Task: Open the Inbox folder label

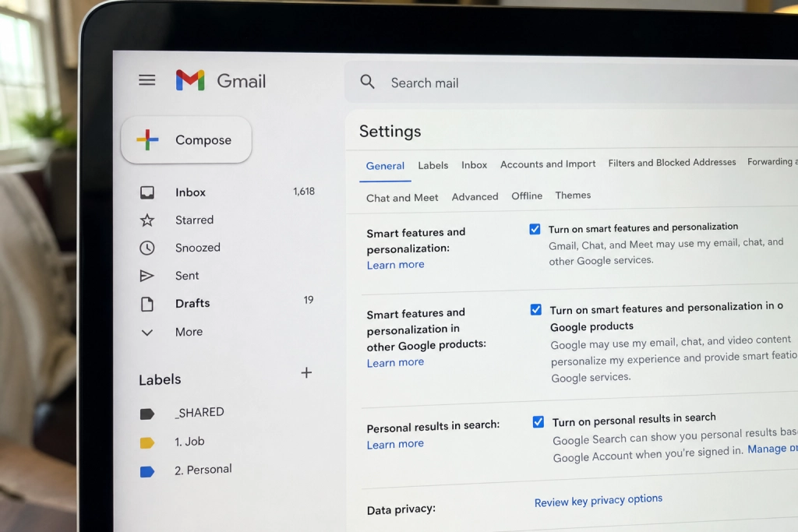Action: point(190,192)
